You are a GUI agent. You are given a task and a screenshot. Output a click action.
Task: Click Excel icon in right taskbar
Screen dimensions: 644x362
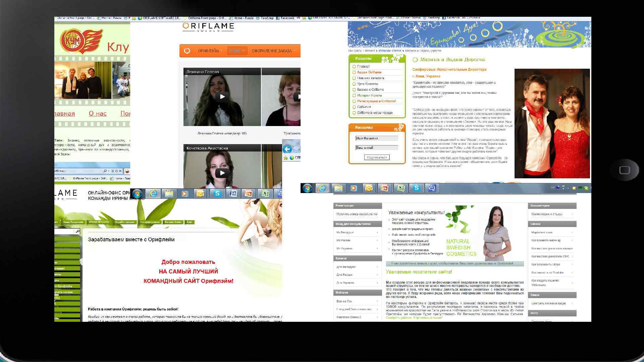point(400,188)
